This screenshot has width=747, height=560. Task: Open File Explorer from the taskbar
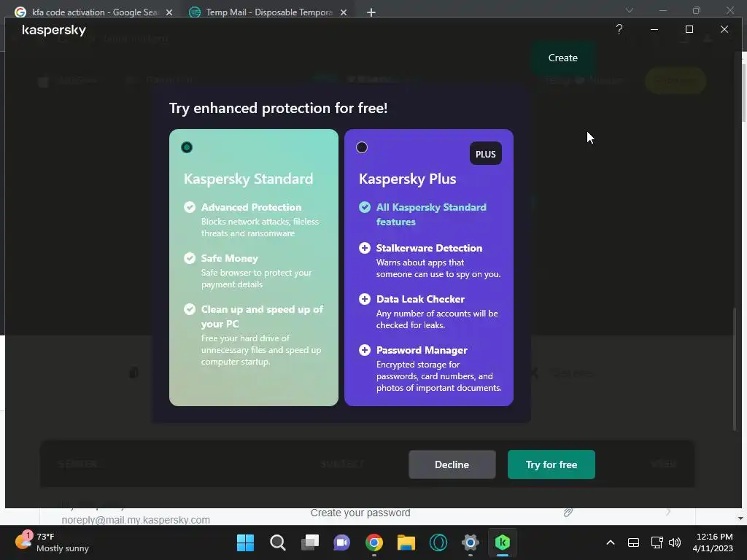(406, 542)
